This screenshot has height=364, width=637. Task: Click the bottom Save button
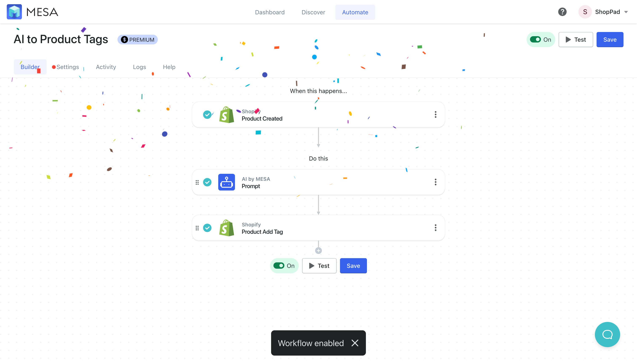tap(353, 266)
